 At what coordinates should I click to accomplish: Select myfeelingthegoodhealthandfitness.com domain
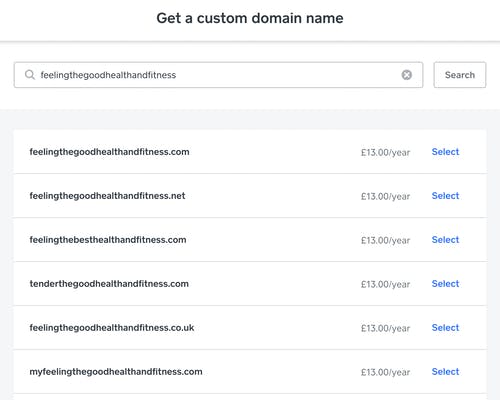click(x=445, y=372)
